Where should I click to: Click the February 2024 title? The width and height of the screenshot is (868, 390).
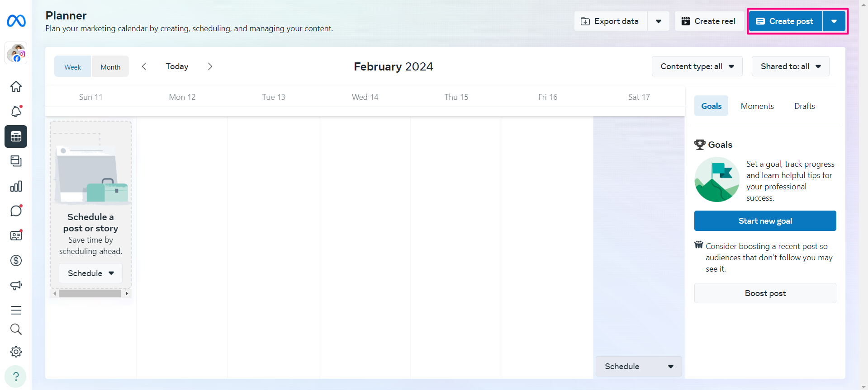394,66
